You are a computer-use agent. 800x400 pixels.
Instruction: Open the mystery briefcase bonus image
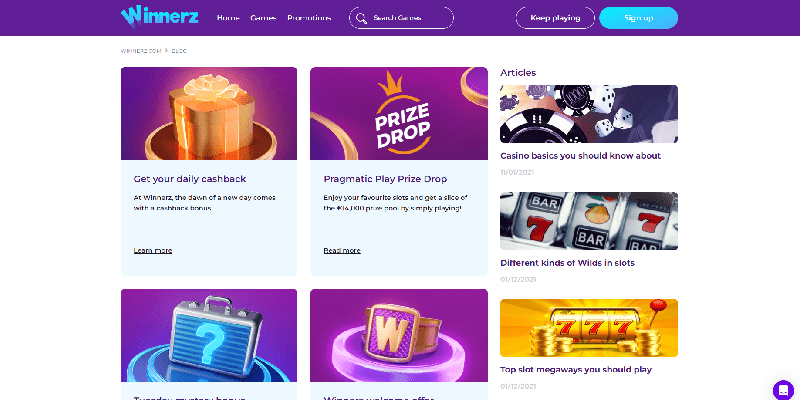[x=209, y=335]
